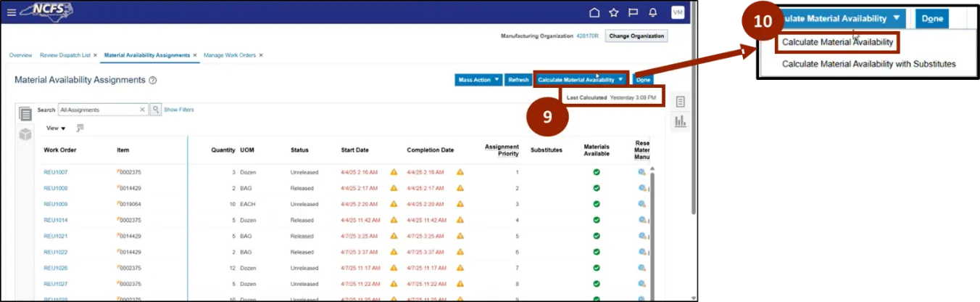
Task: Expand the Mass Action dropdown
Action: coord(478,80)
